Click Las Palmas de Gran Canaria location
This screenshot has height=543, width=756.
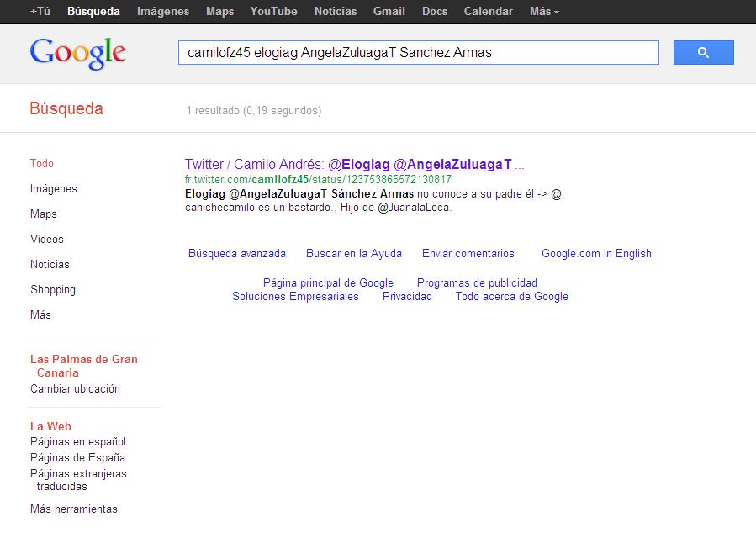tap(84, 366)
